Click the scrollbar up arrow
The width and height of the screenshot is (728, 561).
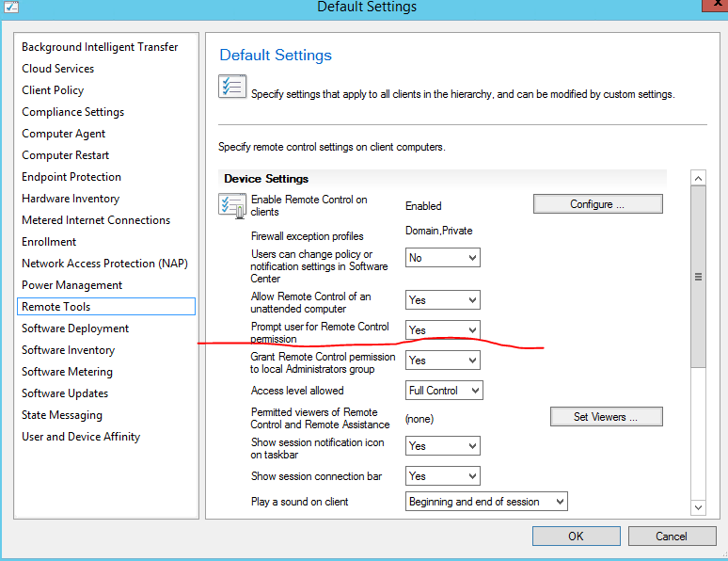point(698,178)
